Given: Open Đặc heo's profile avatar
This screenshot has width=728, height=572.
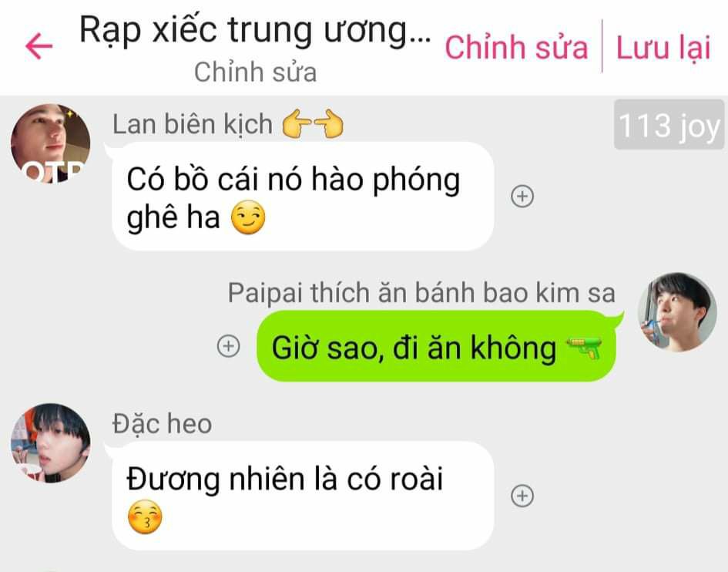Looking at the screenshot, I should [51, 442].
